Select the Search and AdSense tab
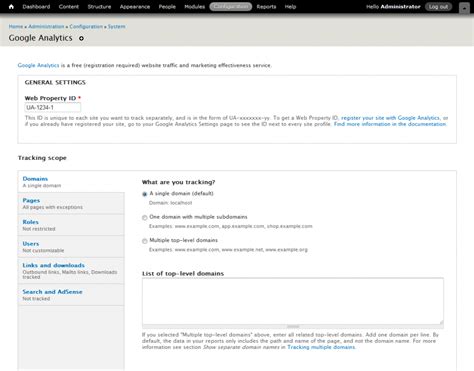This screenshot has width=474, height=371. pyautogui.click(x=71, y=295)
